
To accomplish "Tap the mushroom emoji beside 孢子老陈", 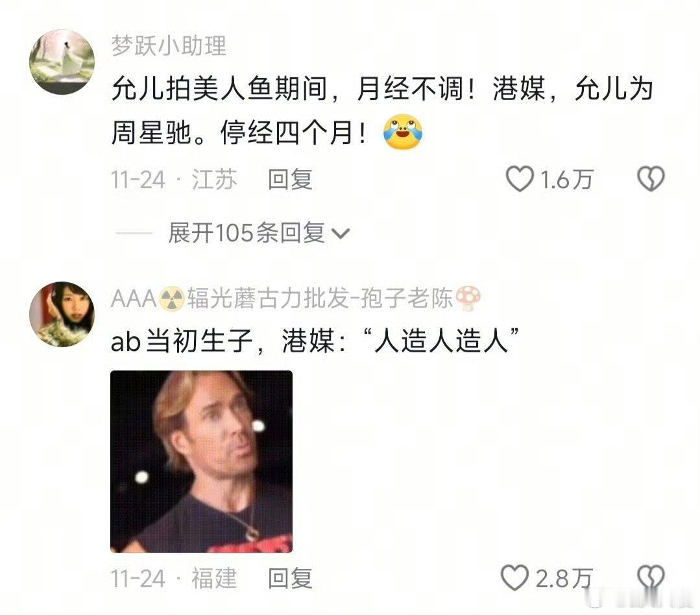I will [468, 298].
